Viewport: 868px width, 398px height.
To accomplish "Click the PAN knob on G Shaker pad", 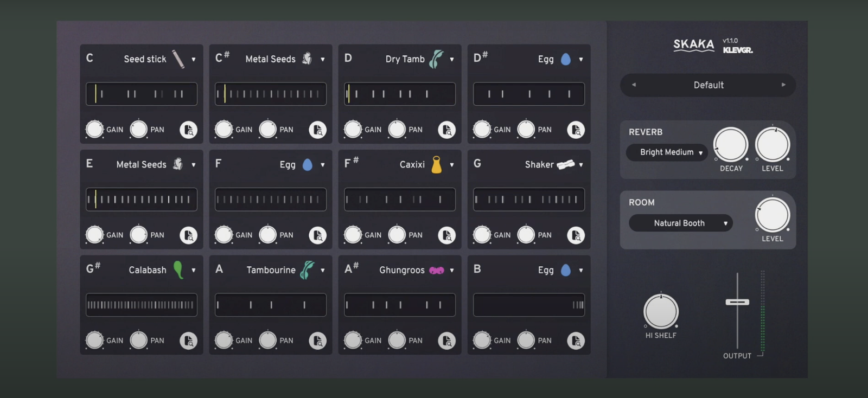I will tap(526, 235).
